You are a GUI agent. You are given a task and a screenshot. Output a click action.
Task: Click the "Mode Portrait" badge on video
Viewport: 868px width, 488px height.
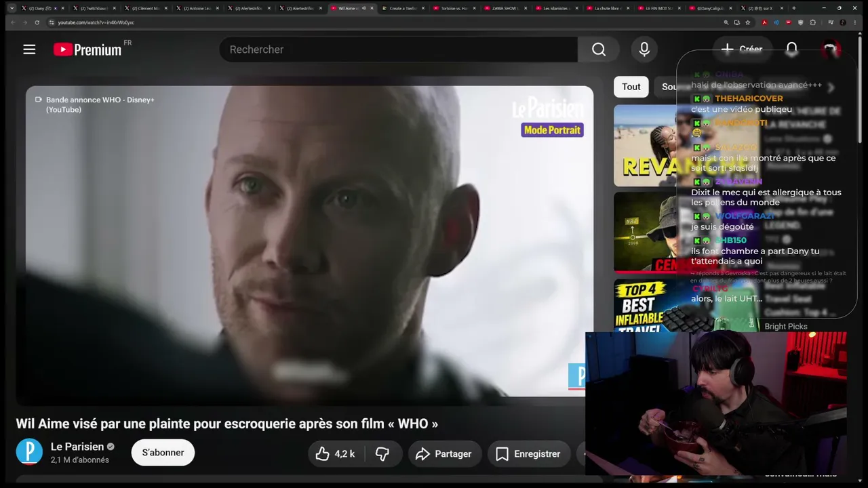point(552,130)
